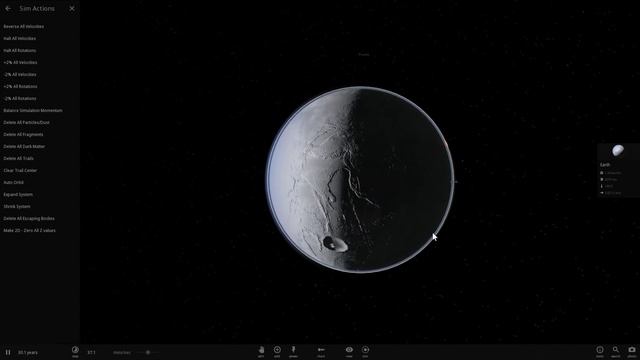Select the Auto Orbit action
640x360 pixels.
tap(13, 182)
